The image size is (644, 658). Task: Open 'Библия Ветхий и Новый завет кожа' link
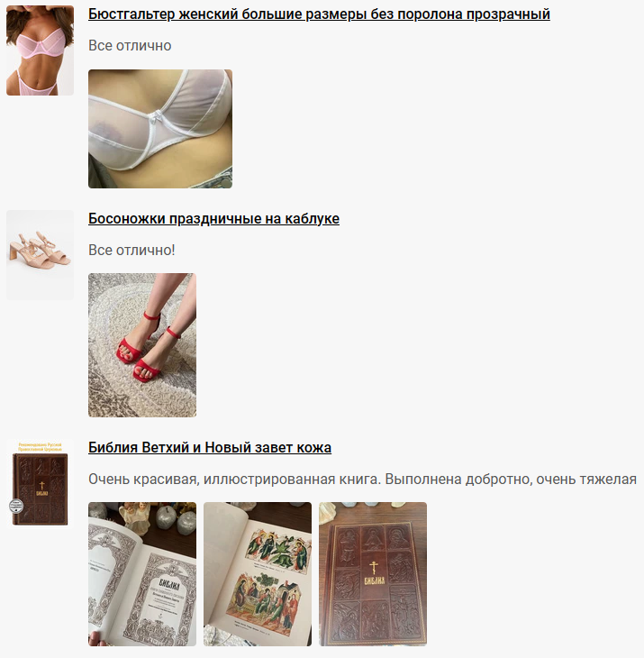pos(210,447)
